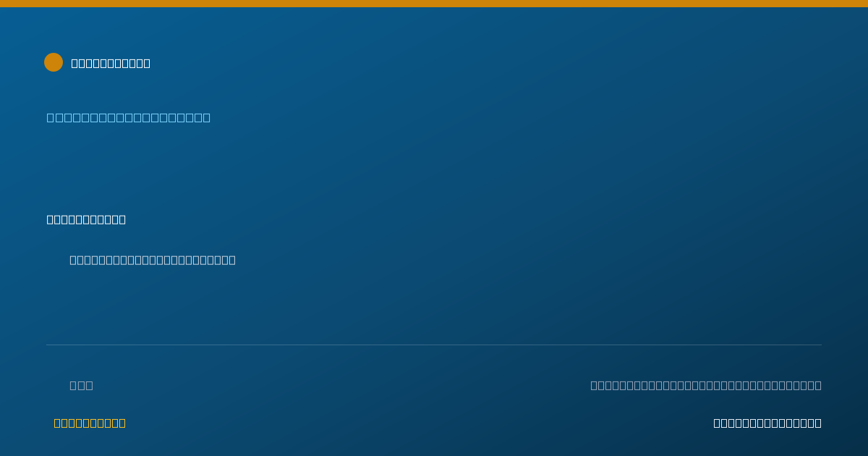The width and height of the screenshot is (868, 456).
Task: Click the thin horizontal divider line
Action: (434, 345)
